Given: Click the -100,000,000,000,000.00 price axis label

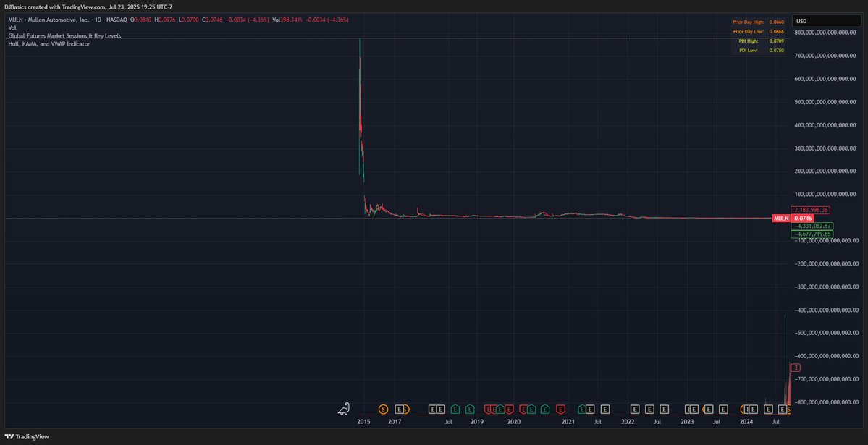Looking at the screenshot, I should 826,241.
